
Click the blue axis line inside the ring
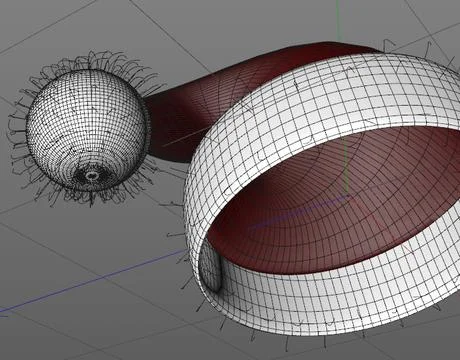coord(298,212)
